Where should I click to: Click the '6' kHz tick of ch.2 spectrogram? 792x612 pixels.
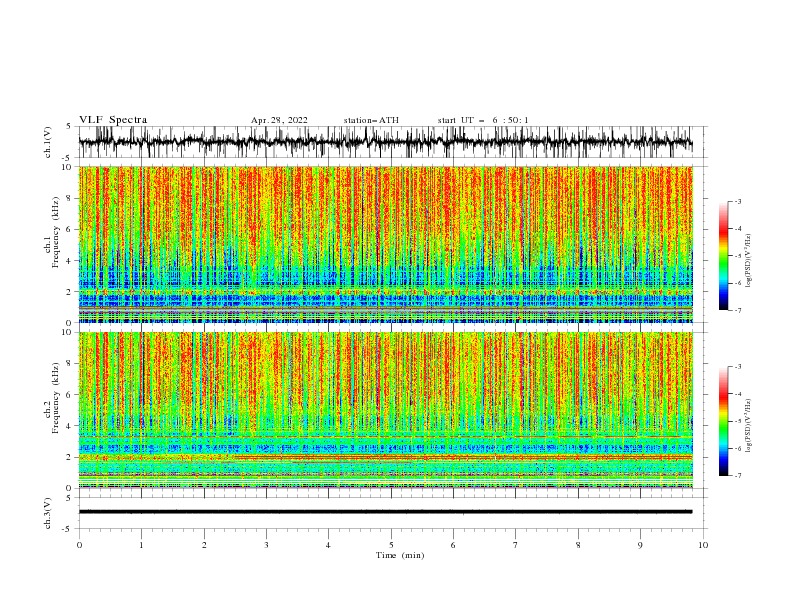(x=70, y=395)
